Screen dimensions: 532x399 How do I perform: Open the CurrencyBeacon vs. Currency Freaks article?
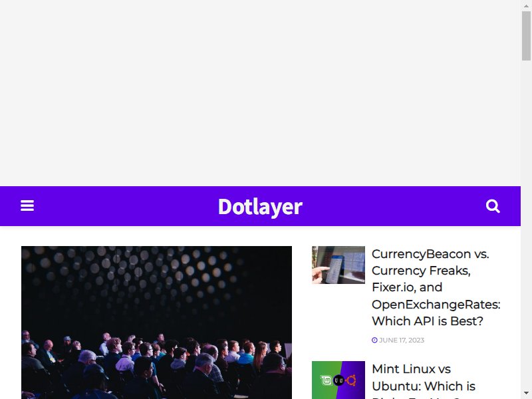pyautogui.click(x=436, y=287)
